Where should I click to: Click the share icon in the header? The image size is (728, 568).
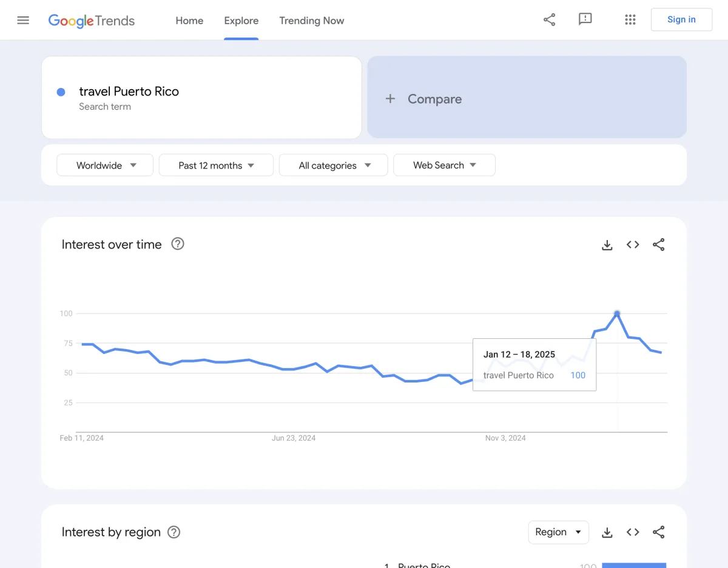click(549, 20)
